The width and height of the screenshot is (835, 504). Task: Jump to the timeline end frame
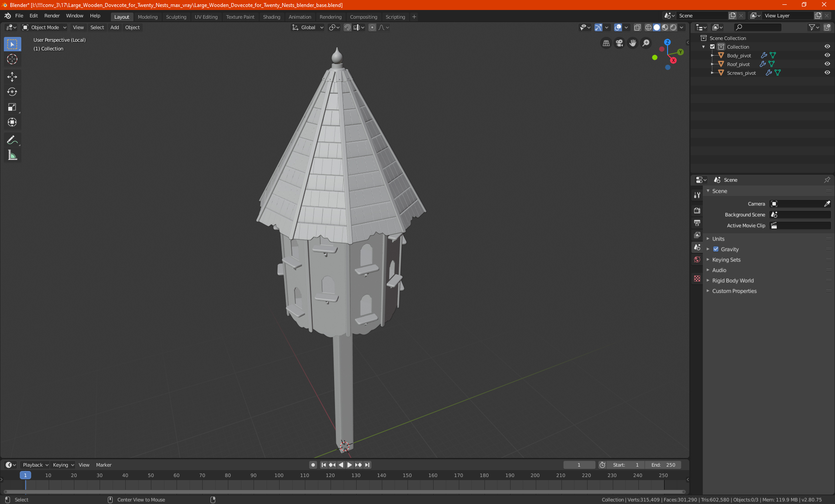(x=367, y=465)
